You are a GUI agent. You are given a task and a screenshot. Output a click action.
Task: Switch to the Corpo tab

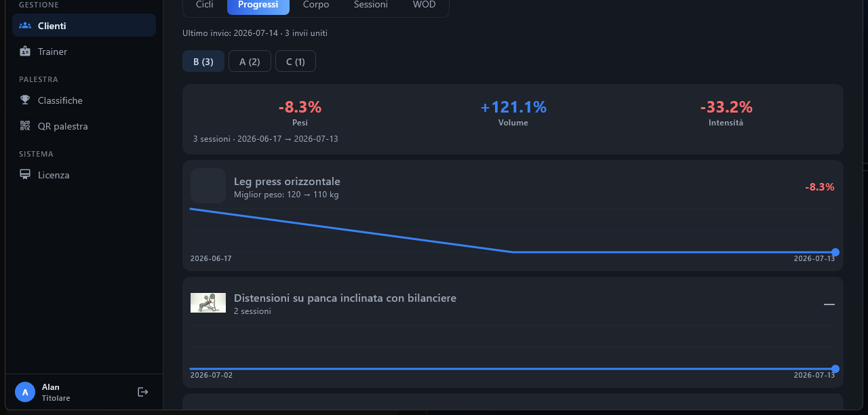(316, 5)
